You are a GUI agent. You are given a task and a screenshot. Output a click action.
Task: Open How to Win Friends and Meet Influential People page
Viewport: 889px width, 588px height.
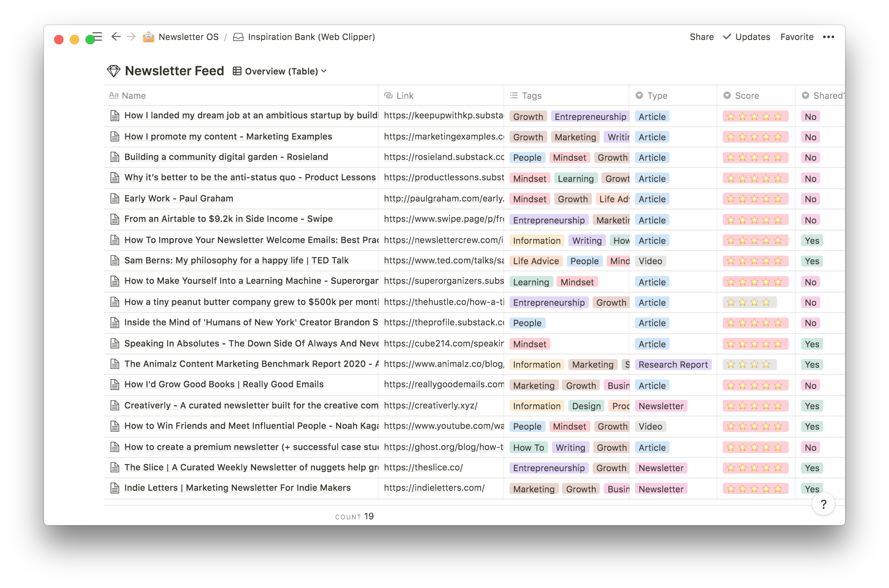point(251,426)
